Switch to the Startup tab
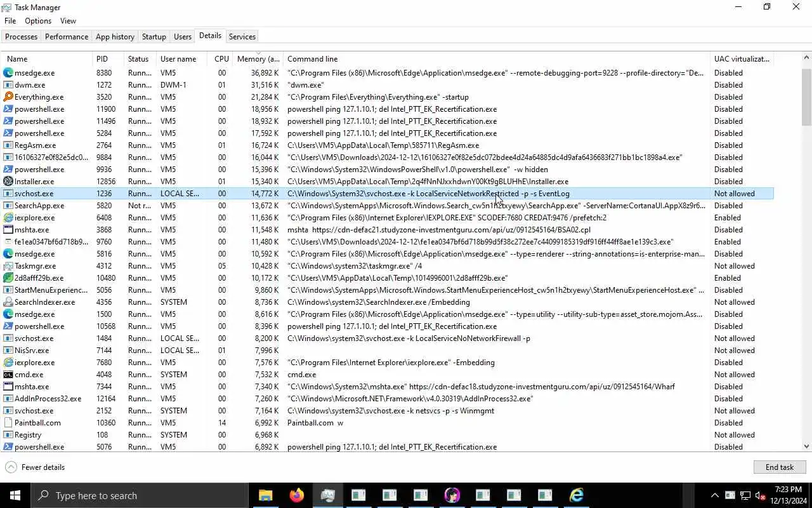This screenshot has height=508, width=812. pos(154,37)
